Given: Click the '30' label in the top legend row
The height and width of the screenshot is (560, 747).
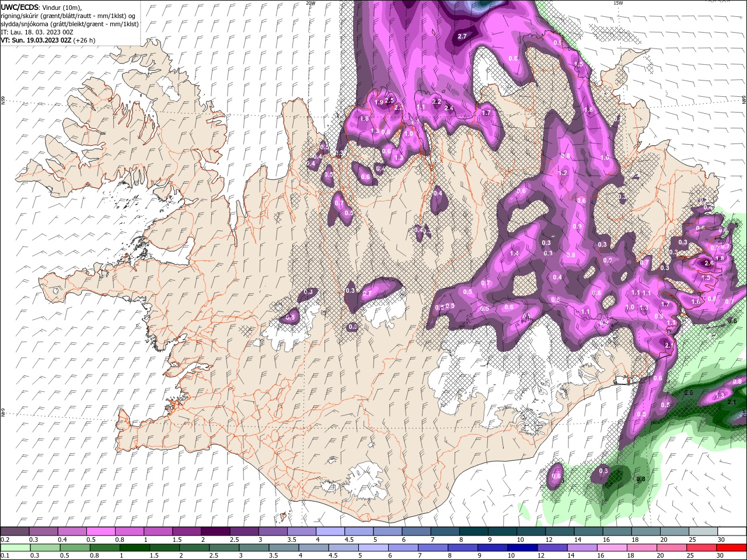Looking at the screenshot, I should click(x=721, y=540).
